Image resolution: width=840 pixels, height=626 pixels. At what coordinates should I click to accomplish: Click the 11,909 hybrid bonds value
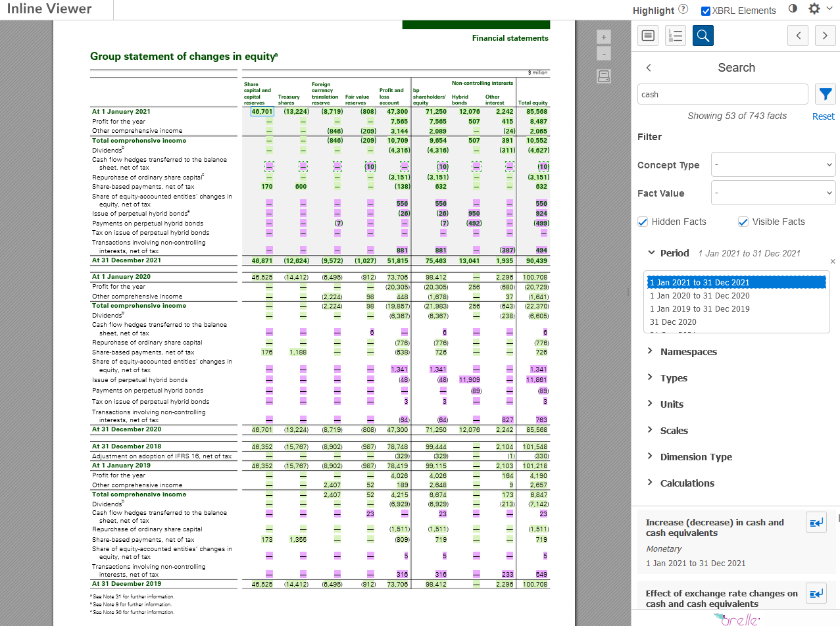pyautogui.click(x=470, y=380)
